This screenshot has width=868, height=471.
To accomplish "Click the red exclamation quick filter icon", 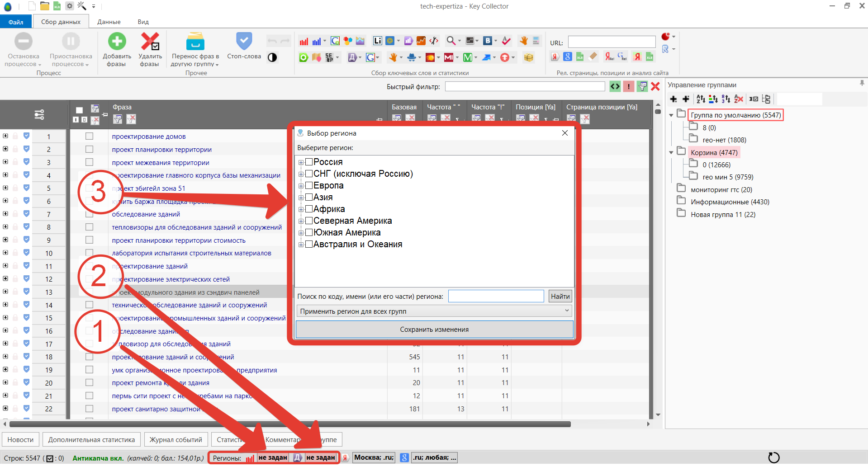I will [629, 86].
